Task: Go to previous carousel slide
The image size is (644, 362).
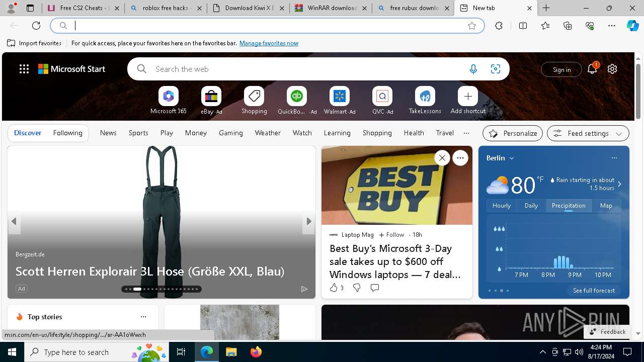Action: pos(14,221)
